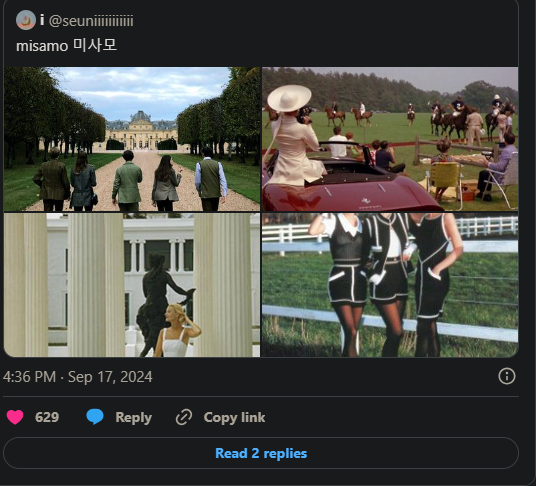Open the tweet info circle icon

tap(507, 376)
